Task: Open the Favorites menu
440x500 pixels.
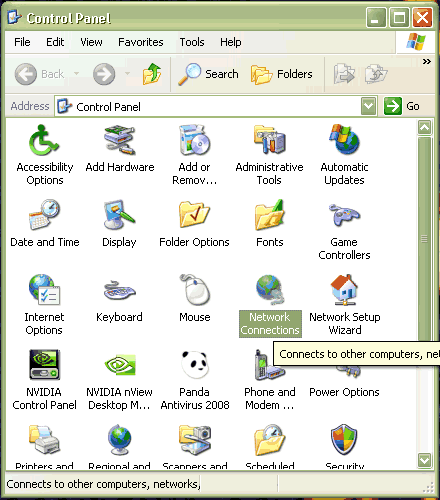Action: 141,42
